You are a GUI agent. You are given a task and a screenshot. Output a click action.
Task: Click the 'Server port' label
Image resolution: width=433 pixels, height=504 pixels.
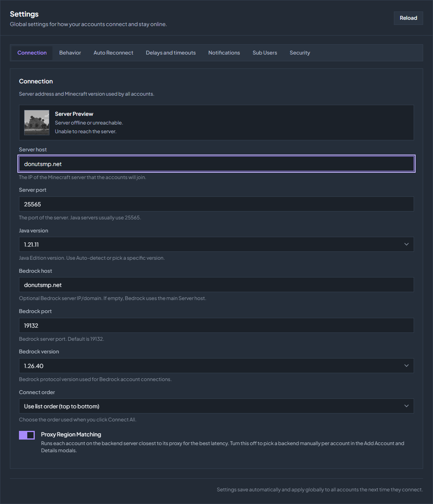32,190
